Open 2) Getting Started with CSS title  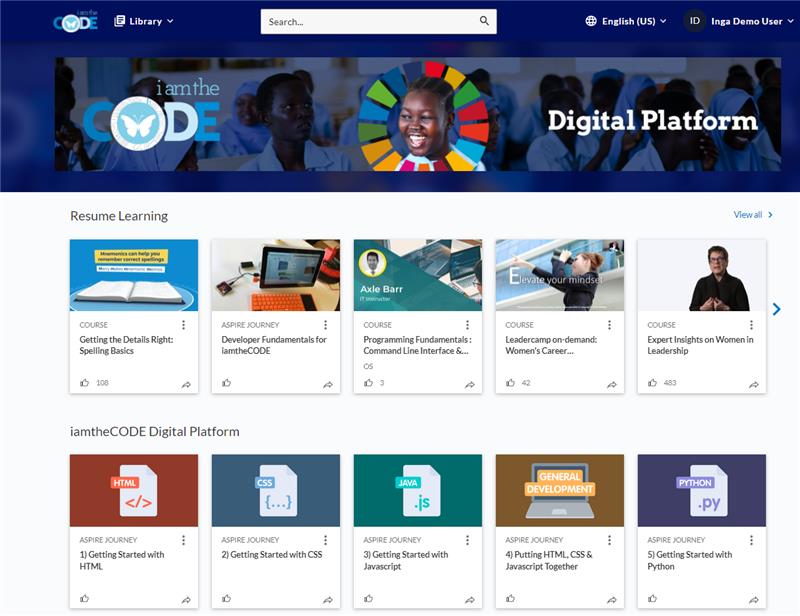pos(272,554)
